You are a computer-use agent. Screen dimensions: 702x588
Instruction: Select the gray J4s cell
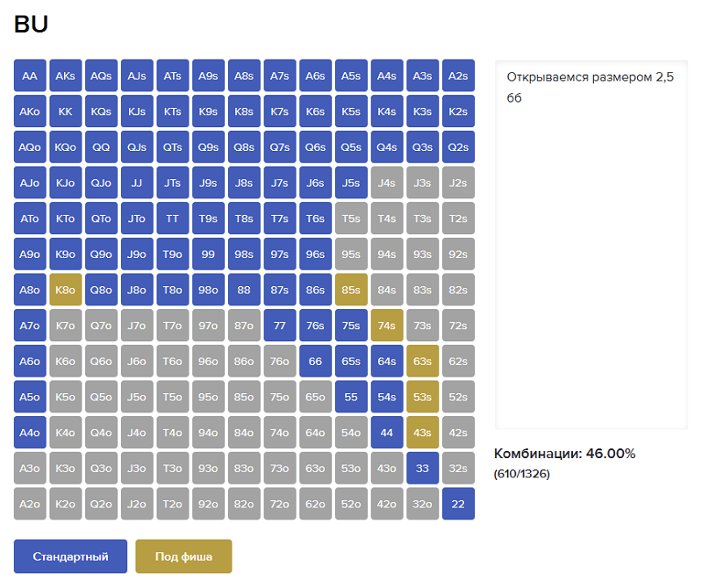click(x=386, y=183)
